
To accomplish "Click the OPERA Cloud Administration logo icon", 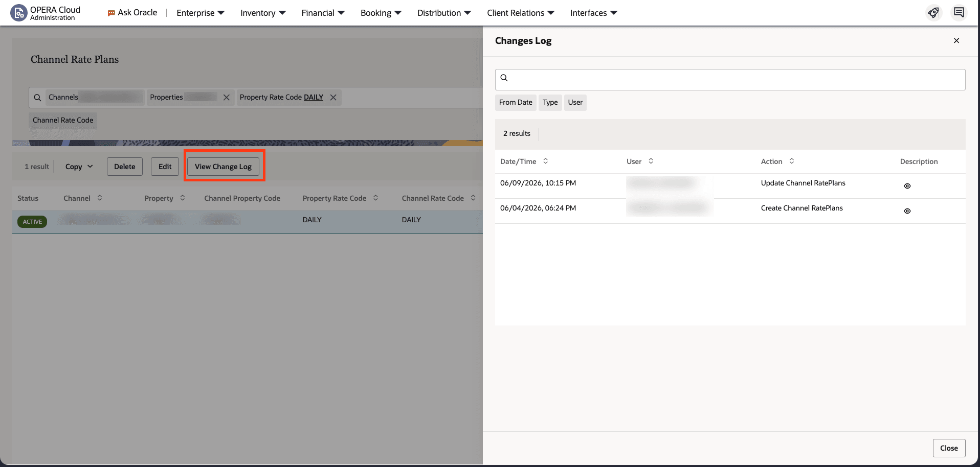I will tap(19, 13).
